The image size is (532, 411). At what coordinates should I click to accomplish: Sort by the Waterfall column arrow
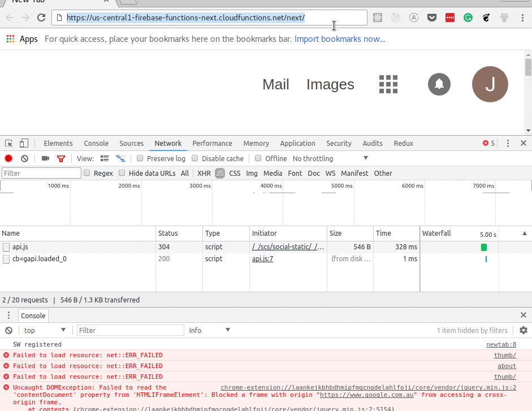(525, 233)
